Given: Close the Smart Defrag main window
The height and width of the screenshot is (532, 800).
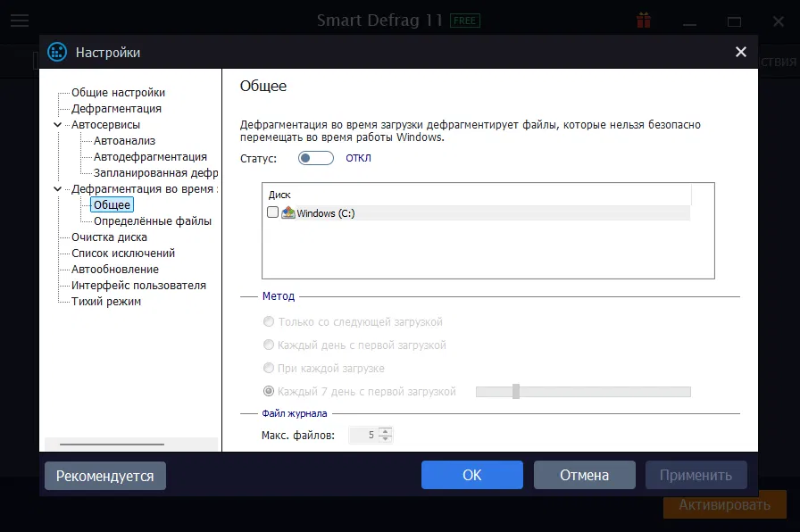Looking at the screenshot, I should coord(778,21).
